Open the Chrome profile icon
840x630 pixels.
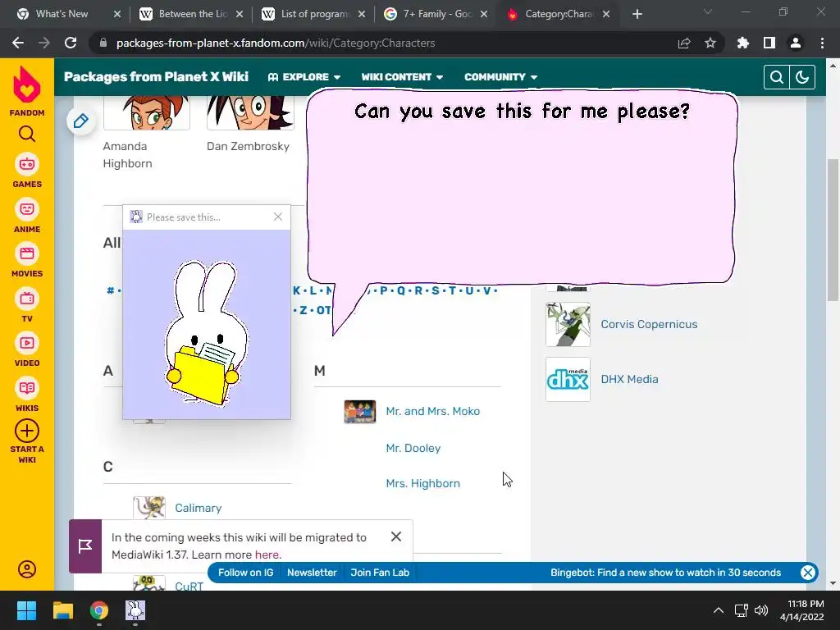point(796,43)
